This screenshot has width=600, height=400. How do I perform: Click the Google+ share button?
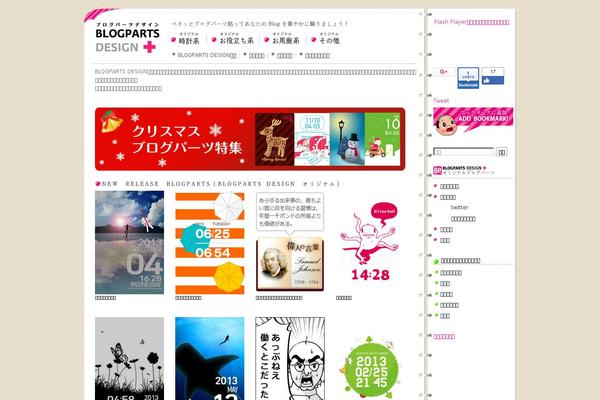point(444,72)
